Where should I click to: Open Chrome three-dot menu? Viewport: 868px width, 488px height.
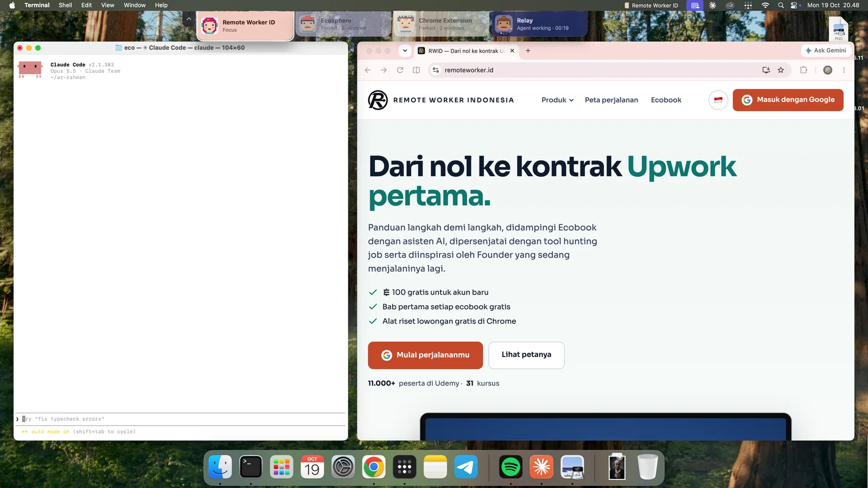point(844,70)
